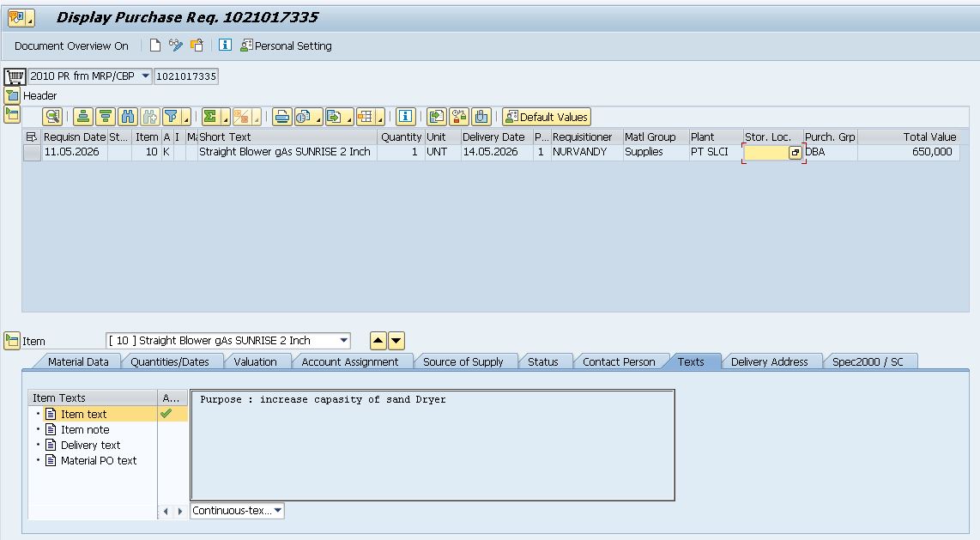Click Document Overview On button
This screenshot has width=980, height=540.
click(71, 46)
